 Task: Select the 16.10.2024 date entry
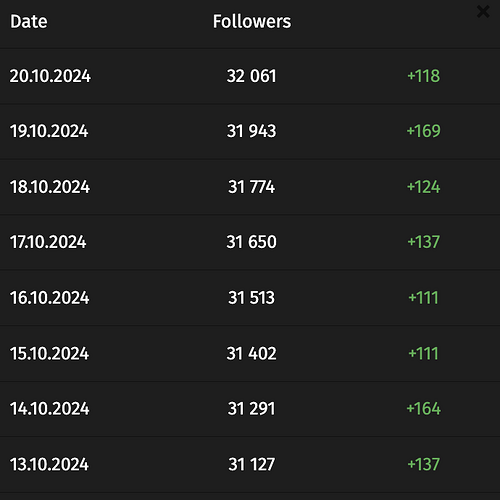(50, 298)
